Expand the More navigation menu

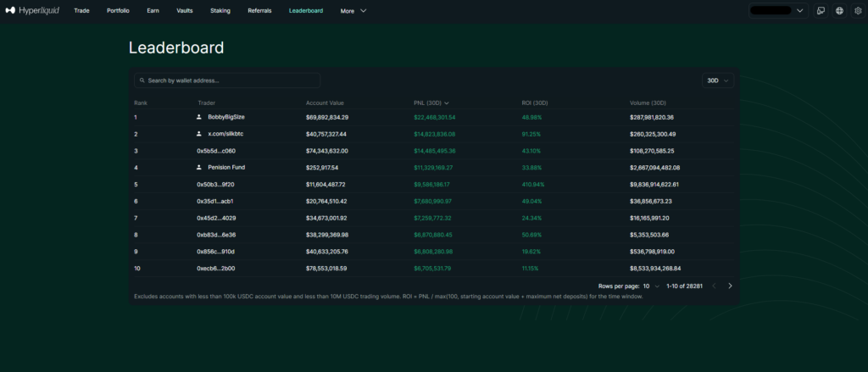[x=353, y=11]
